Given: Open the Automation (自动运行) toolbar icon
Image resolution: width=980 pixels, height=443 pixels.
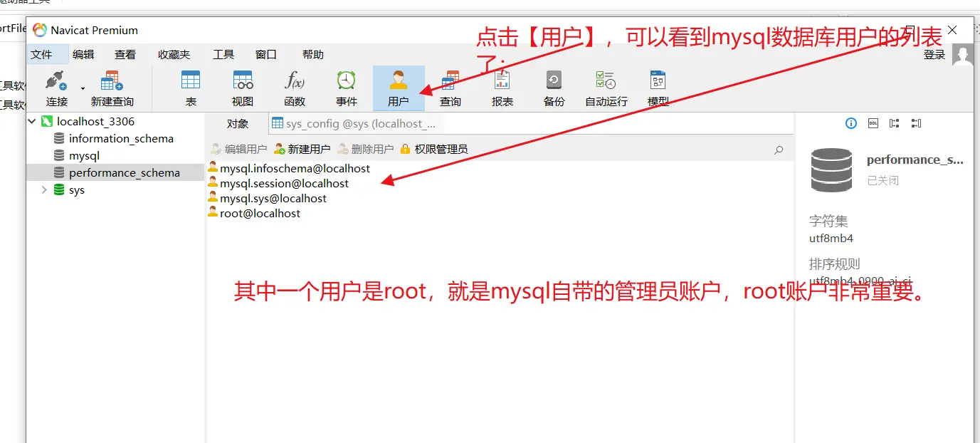Looking at the screenshot, I should pyautogui.click(x=606, y=88).
